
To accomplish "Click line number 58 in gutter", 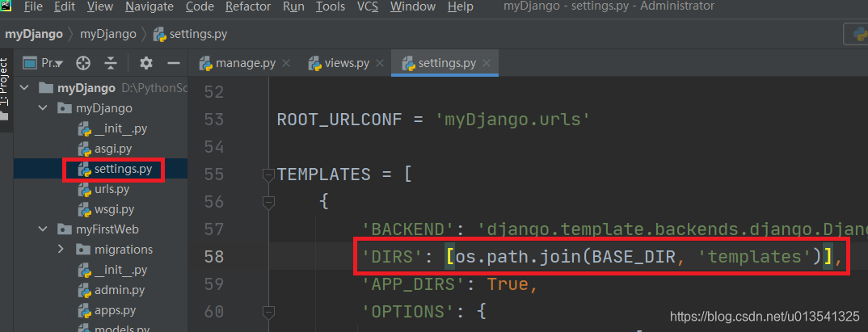I will point(214,258).
